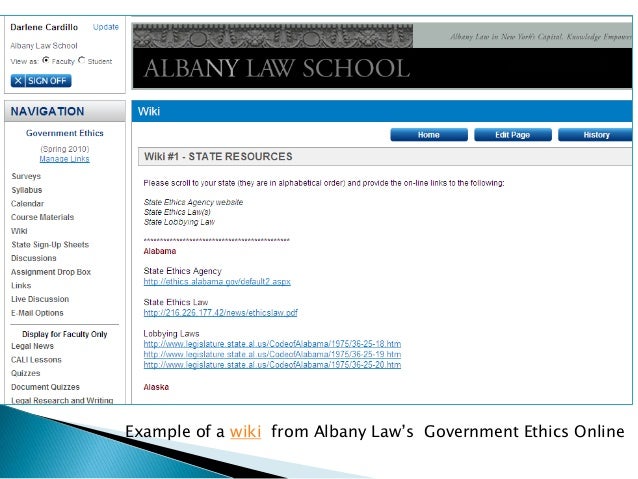Click the orange wiki link in the caption

point(245,432)
